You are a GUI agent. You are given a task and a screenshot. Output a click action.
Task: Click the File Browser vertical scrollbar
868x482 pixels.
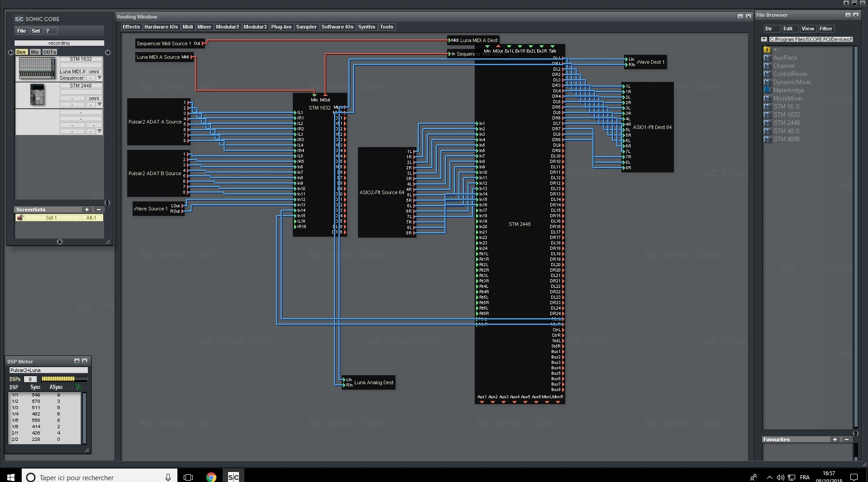point(855,237)
